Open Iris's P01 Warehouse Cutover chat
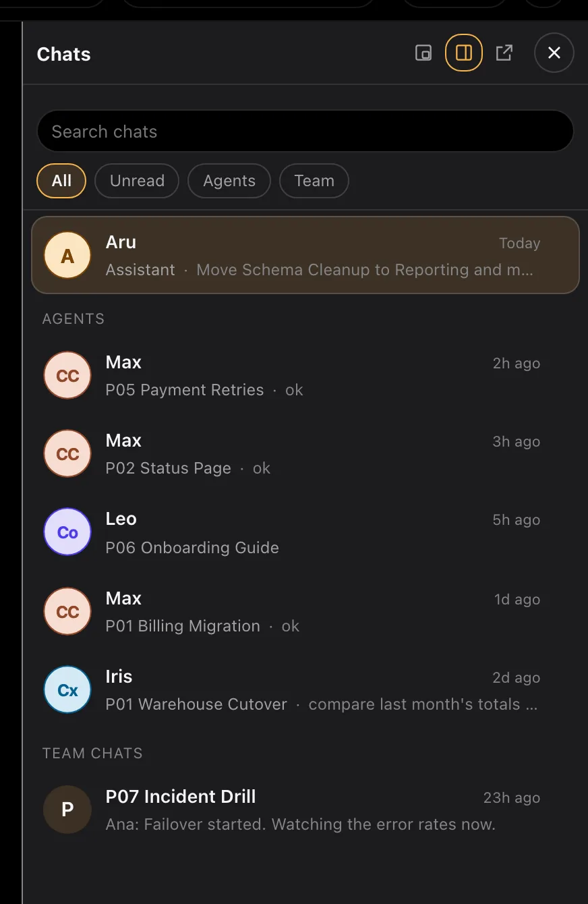The width and height of the screenshot is (588, 904). pyautogui.click(x=305, y=689)
